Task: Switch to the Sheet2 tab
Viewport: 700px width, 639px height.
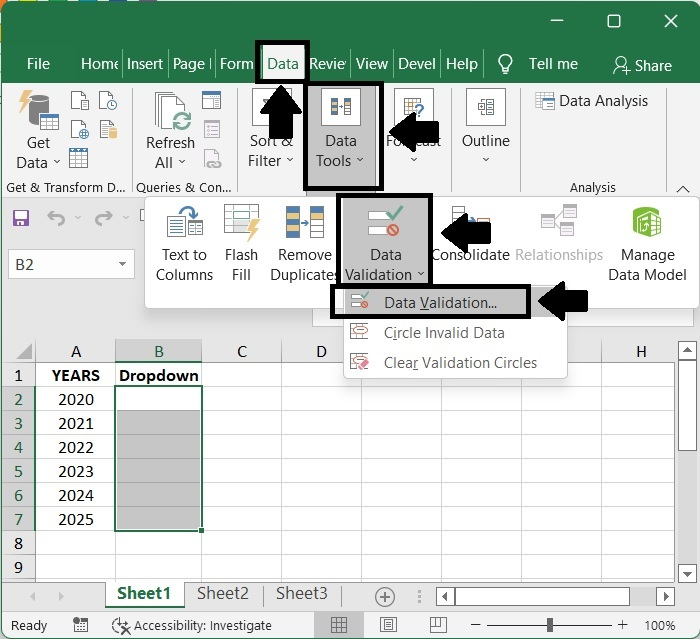Action: (222, 593)
